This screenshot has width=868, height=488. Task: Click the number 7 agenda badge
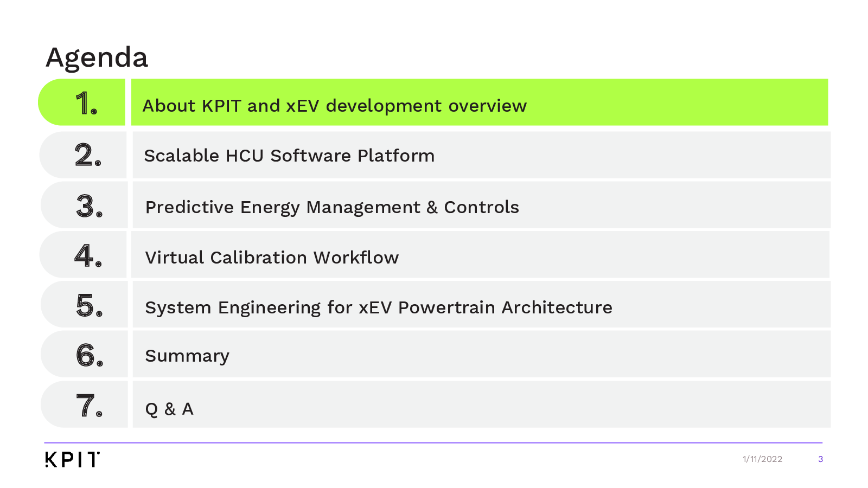pos(88,405)
